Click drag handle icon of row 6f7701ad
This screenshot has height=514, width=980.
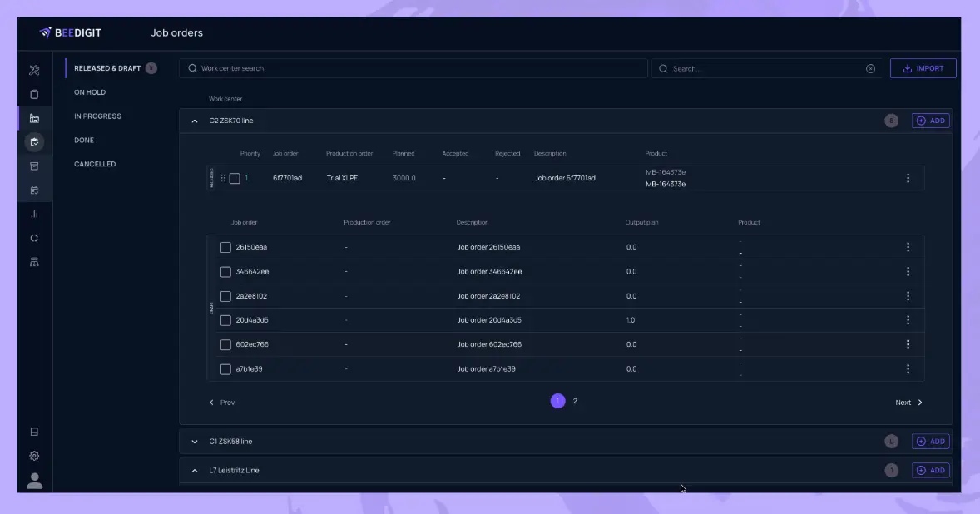(x=223, y=178)
